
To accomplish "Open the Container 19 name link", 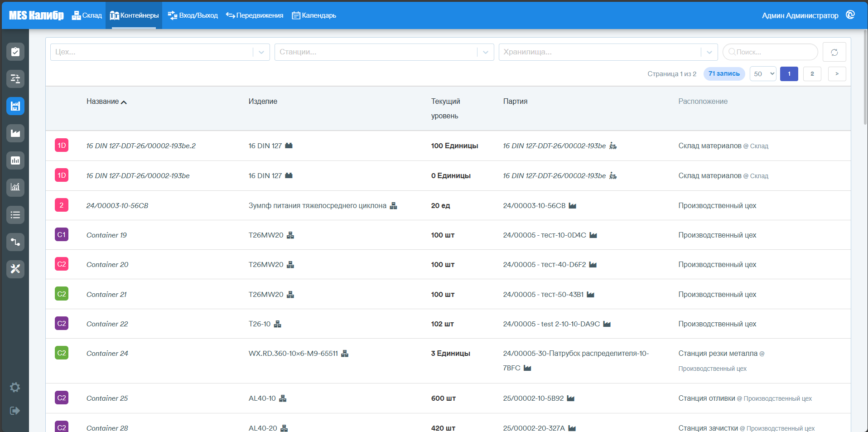I will point(106,235).
